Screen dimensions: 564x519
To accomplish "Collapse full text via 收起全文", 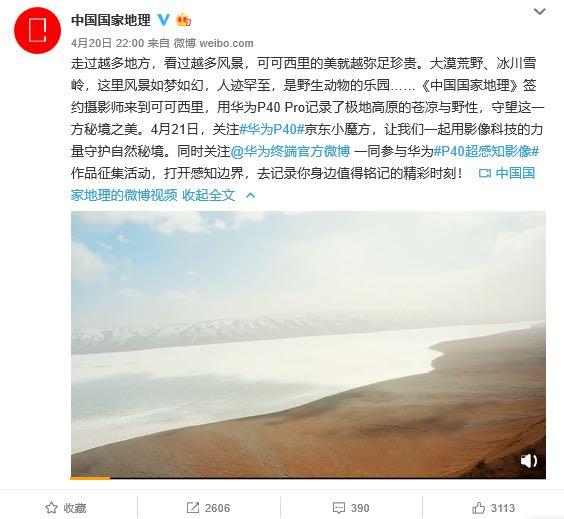I will (x=209, y=195).
